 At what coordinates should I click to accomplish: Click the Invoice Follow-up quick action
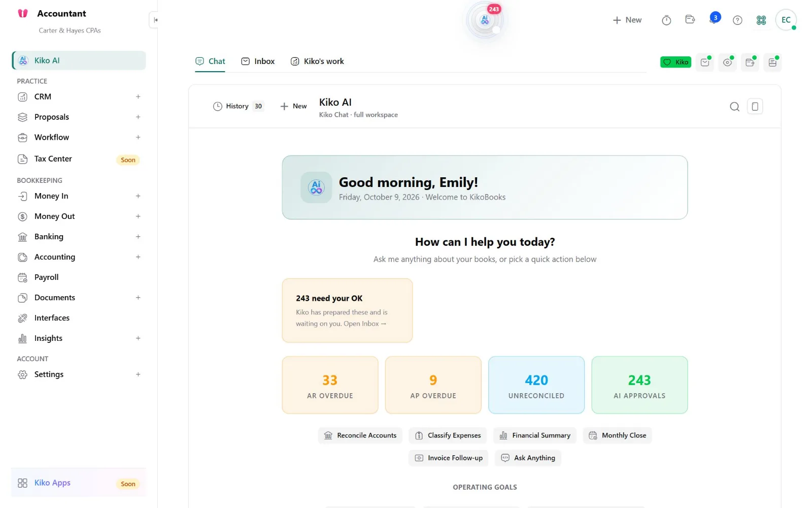449,458
